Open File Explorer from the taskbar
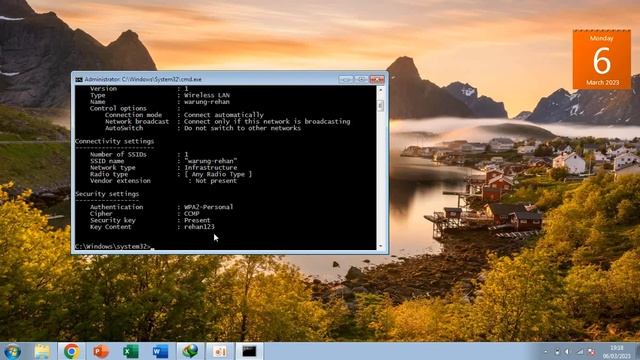Image resolution: width=640 pixels, height=360 pixels. pyautogui.click(x=42, y=351)
